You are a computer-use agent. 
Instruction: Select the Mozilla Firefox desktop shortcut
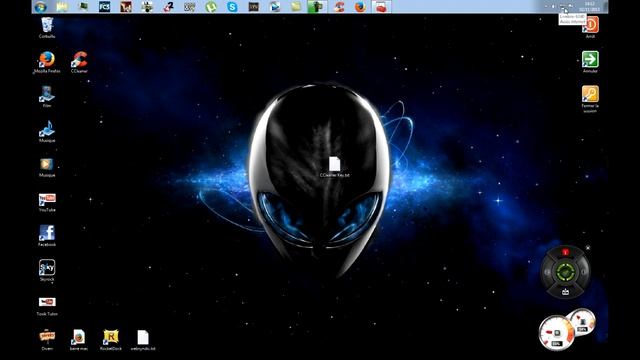47,62
